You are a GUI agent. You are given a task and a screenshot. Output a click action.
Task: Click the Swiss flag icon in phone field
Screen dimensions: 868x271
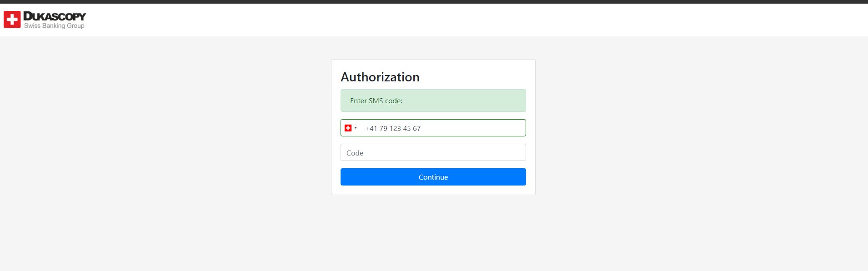click(348, 128)
